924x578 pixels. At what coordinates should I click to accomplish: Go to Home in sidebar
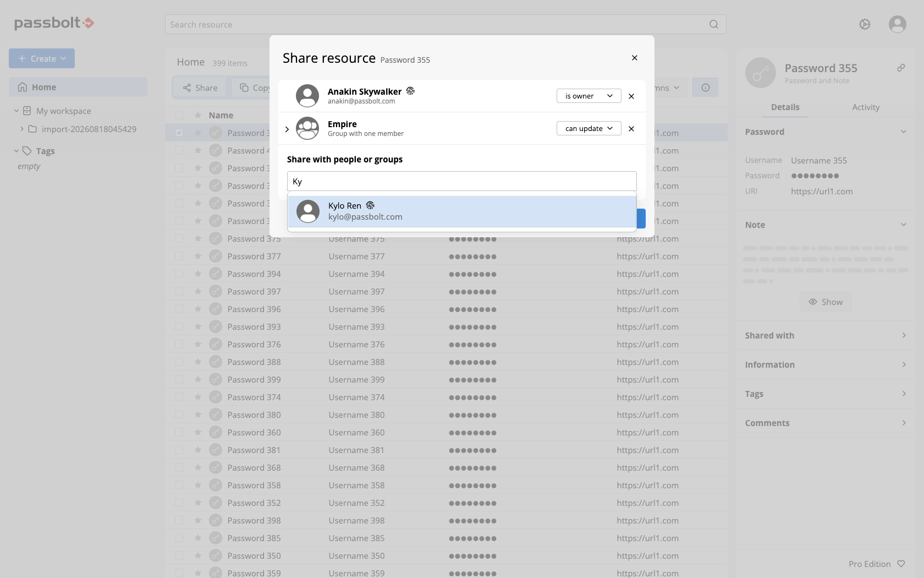tap(78, 87)
